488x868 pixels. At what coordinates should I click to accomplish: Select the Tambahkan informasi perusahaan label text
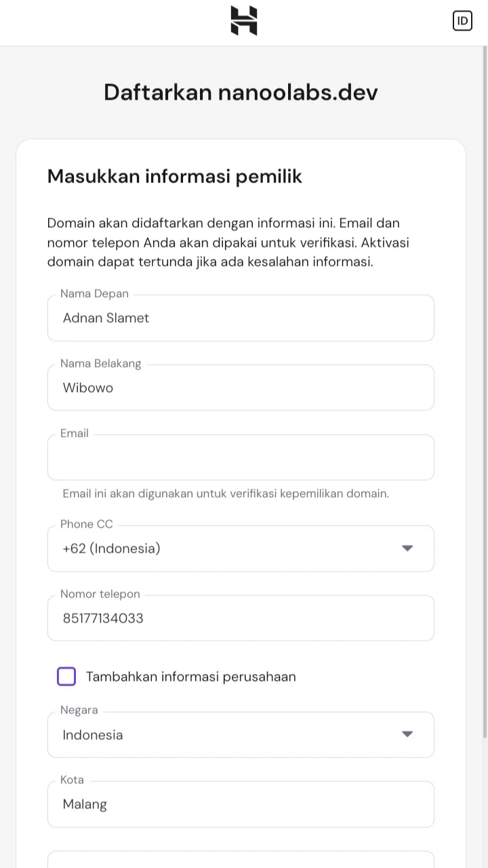[x=191, y=676]
